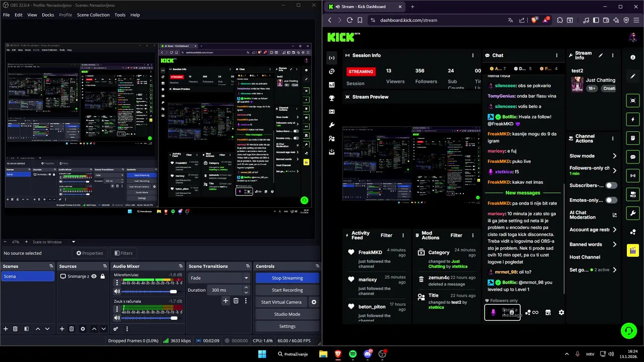Remove selected source with trash icon

71,329
